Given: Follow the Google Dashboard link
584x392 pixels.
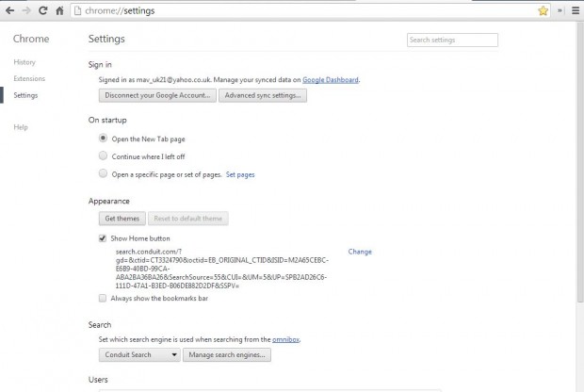Looking at the screenshot, I should pos(331,80).
